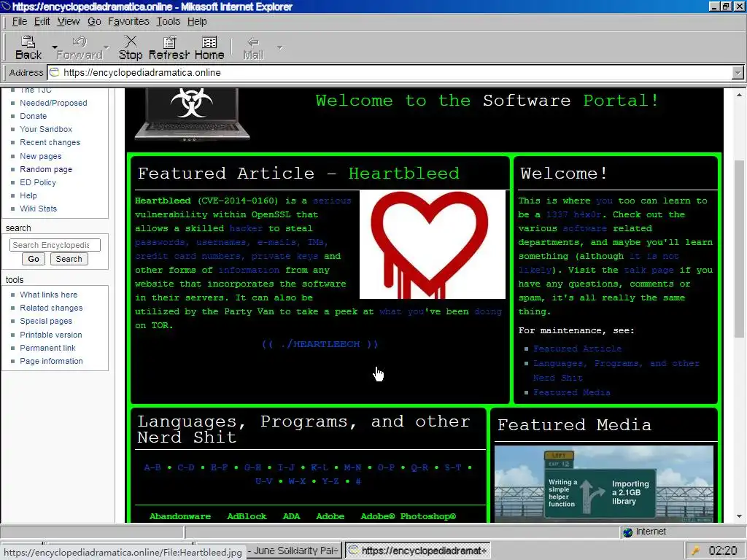Click the vertical scrollbar down arrow
Screen dimensions: 747x560
[x=740, y=516]
